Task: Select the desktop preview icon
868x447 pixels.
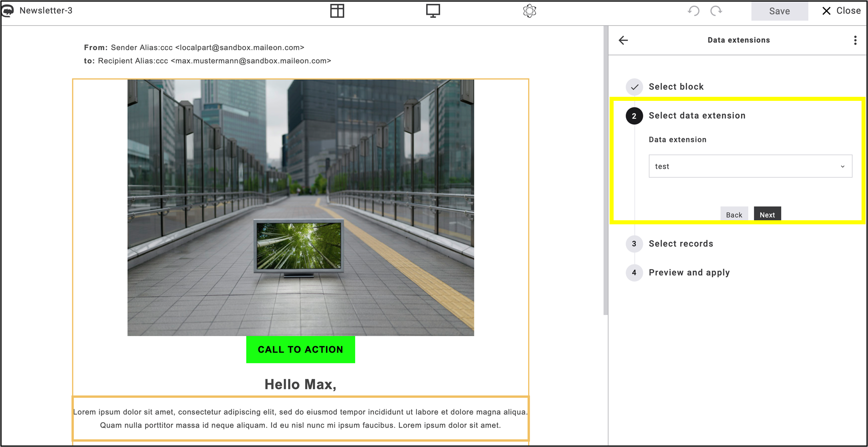Action: pyautogui.click(x=433, y=10)
